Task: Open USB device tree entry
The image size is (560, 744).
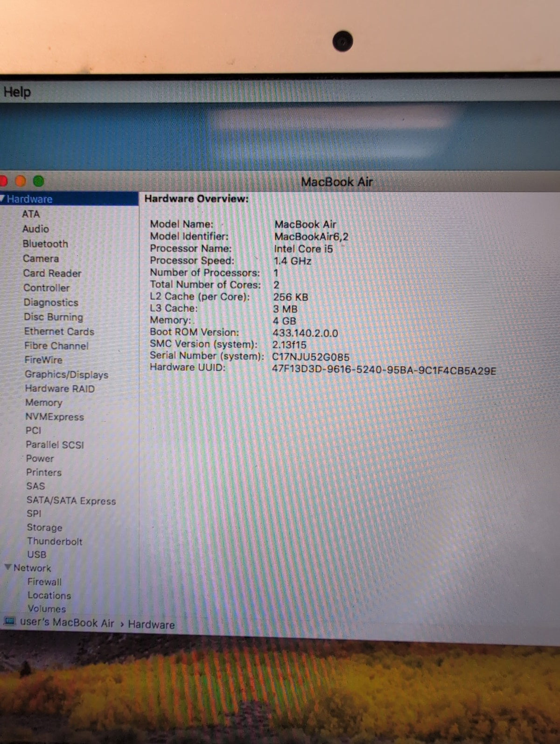Action: (x=36, y=555)
